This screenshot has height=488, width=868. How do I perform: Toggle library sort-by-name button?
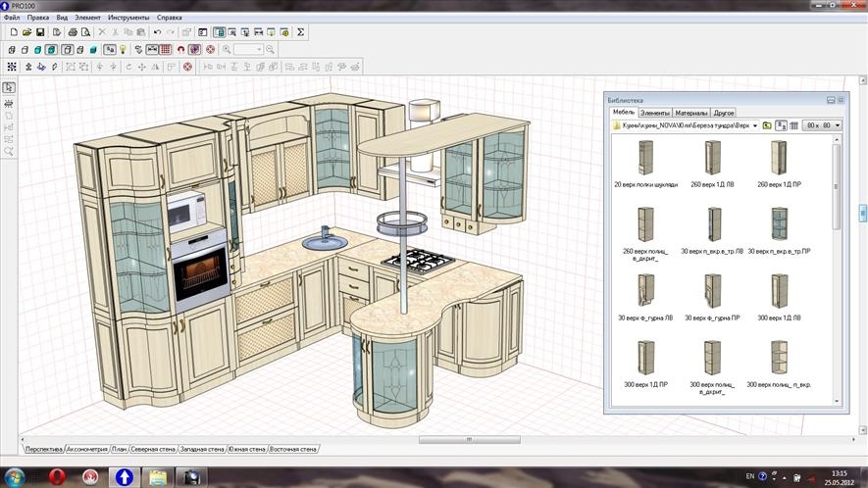pyautogui.click(x=781, y=126)
